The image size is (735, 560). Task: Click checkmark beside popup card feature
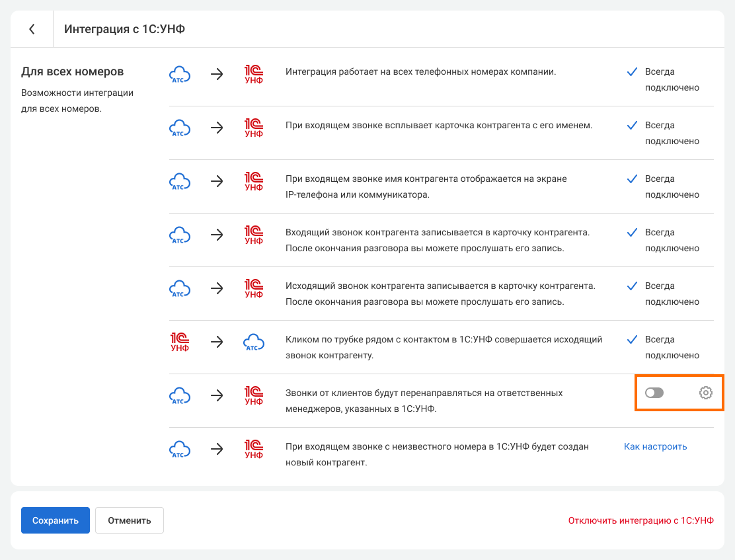(632, 125)
